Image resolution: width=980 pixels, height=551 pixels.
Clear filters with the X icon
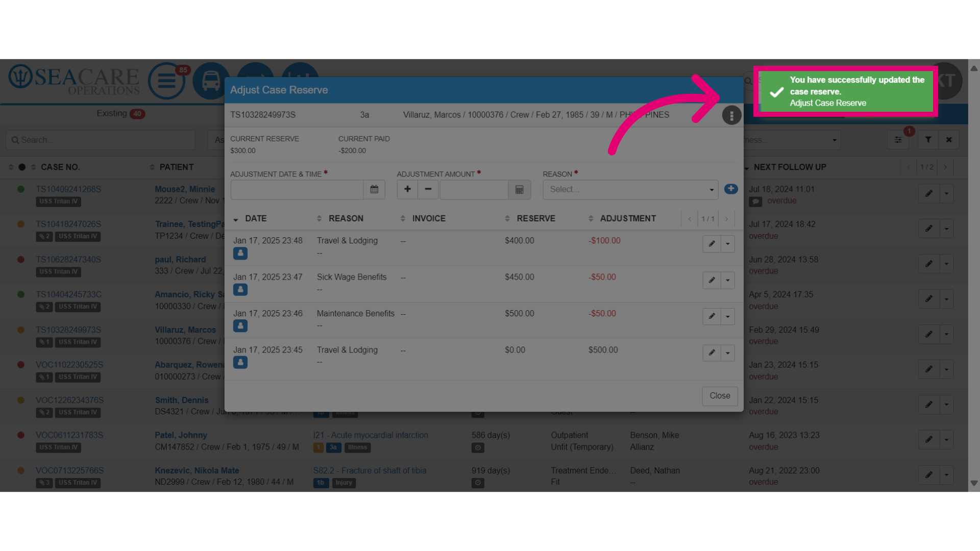(x=949, y=140)
